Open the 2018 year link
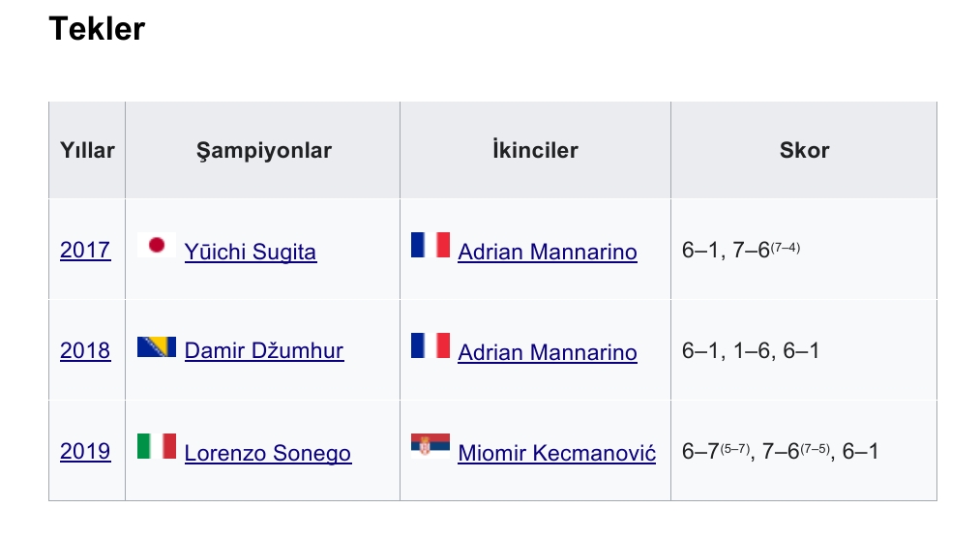This screenshot has height=538, width=980. tap(85, 351)
